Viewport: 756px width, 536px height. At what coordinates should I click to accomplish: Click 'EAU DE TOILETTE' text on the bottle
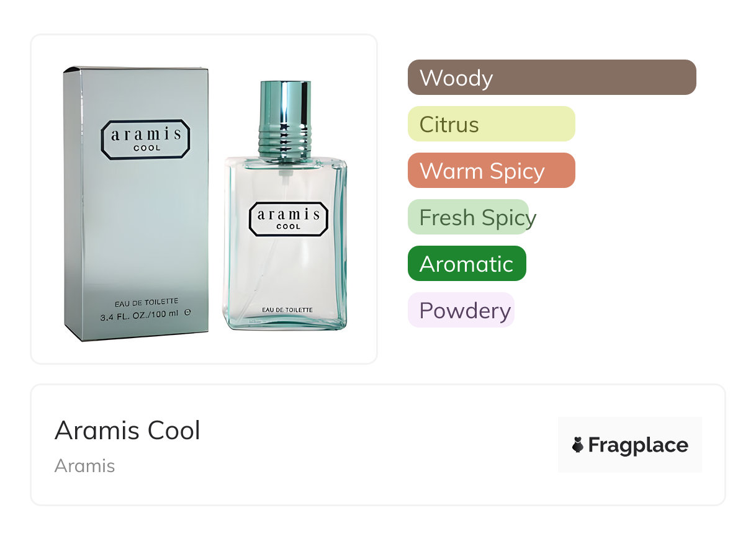[x=287, y=310]
